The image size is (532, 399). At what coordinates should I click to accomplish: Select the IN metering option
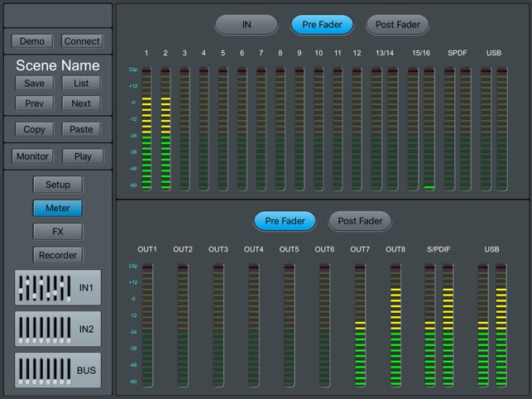[247, 25]
